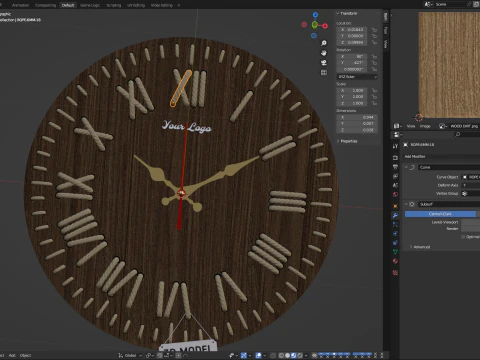The image size is (480, 360).
Task: Select material preview viewport shading
Action: [x=293, y=355]
